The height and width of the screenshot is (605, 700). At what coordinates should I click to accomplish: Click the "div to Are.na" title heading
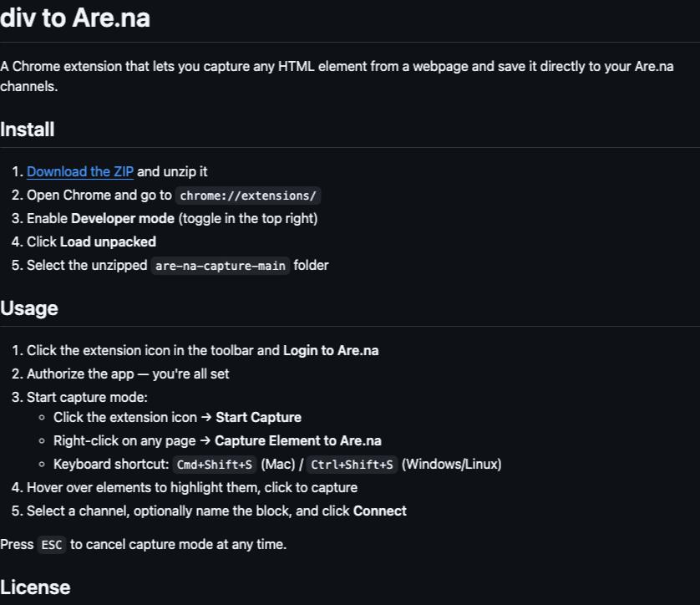75,18
